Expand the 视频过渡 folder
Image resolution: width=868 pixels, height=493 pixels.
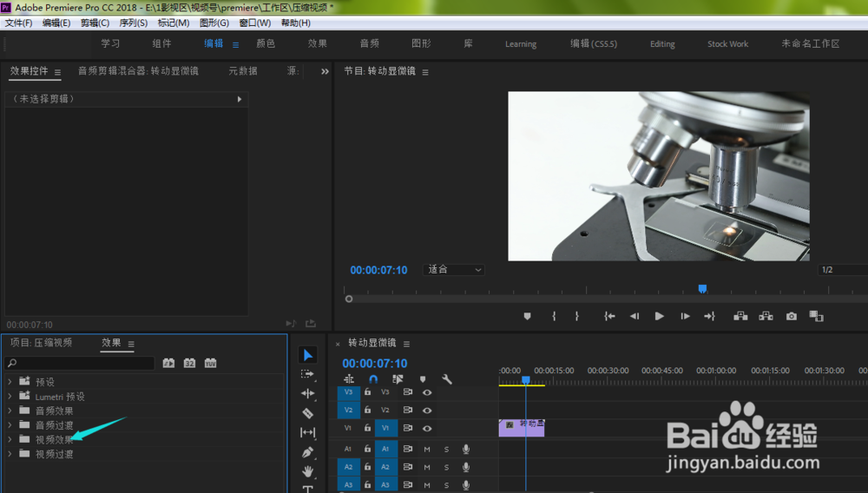pos(10,454)
